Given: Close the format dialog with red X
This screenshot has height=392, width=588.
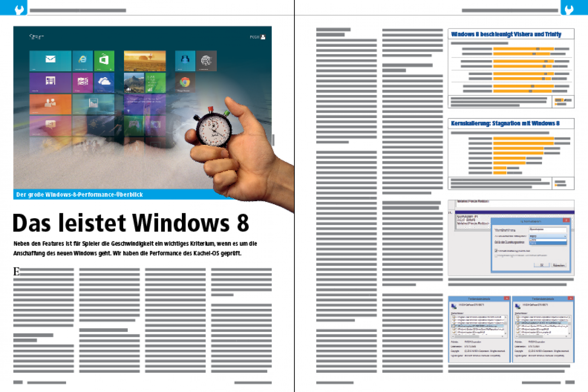Looking at the screenshot, I should coord(565,221).
